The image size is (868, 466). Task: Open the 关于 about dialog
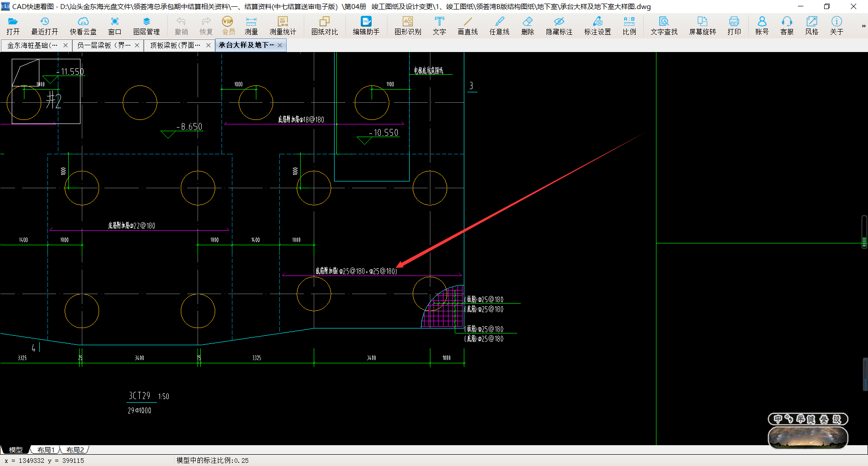836,26
